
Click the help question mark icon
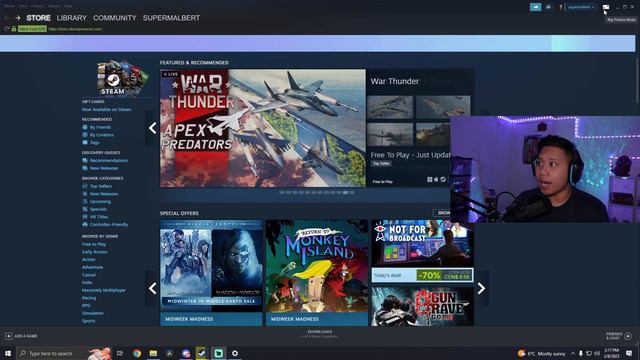(x=561, y=7)
